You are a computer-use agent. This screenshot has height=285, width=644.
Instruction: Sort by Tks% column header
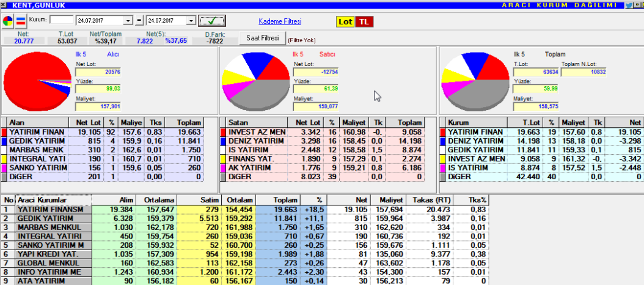click(x=472, y=200)
